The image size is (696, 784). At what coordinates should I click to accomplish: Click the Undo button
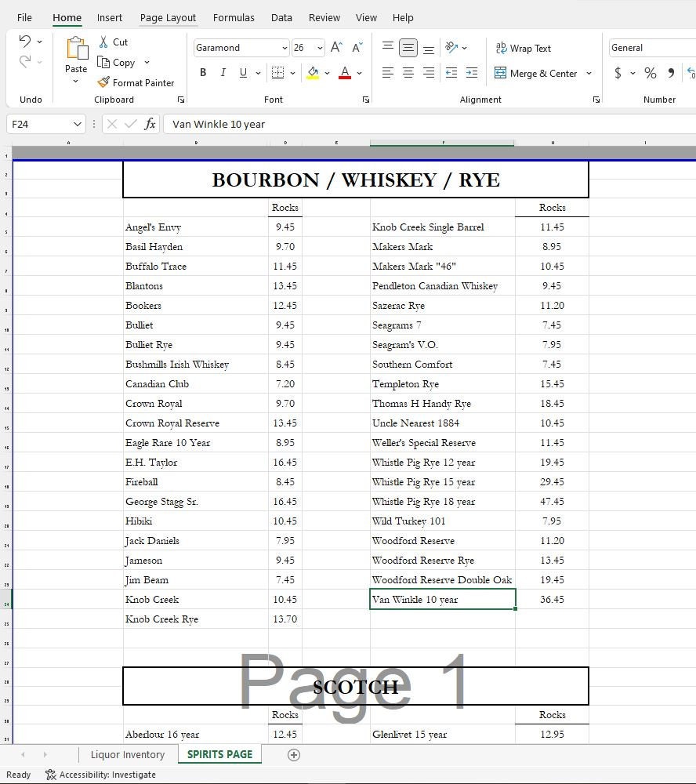25,41
